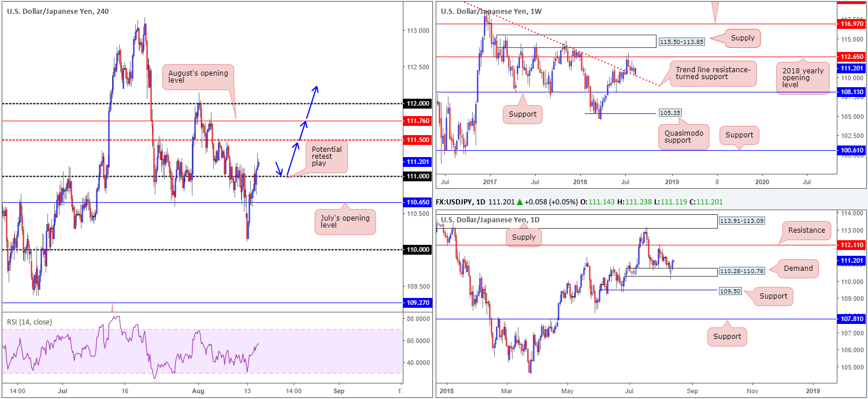
Task: Select the 'Support' callout below the 107.810 line
Action: tap(727, 337)
